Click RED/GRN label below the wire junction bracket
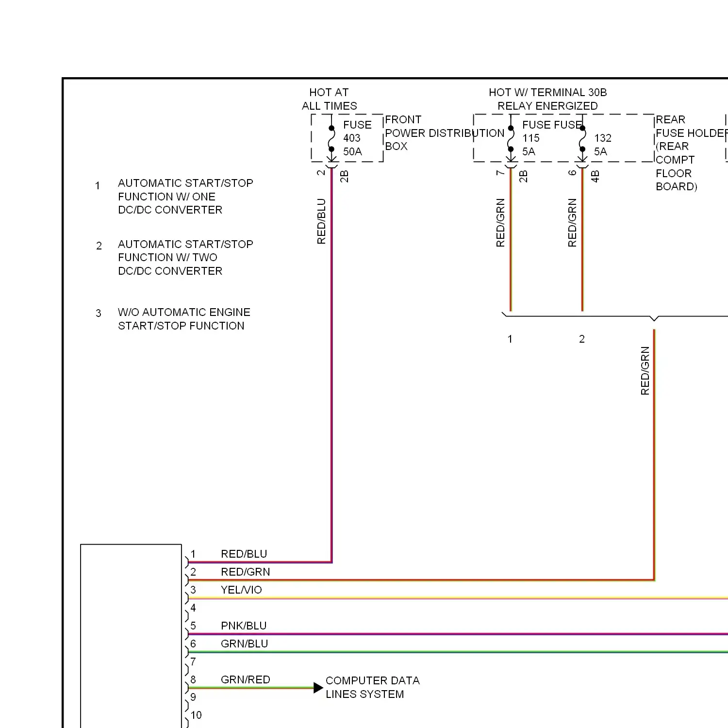728x728 pixels. (645, 371)
